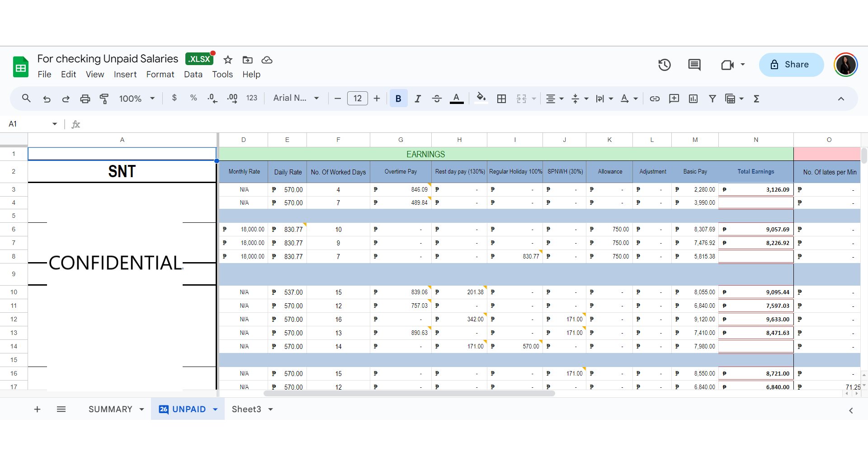Screen dimensions: 868x461
Task: Open the UNPAID tab options arrow
Action: point(215,409)
